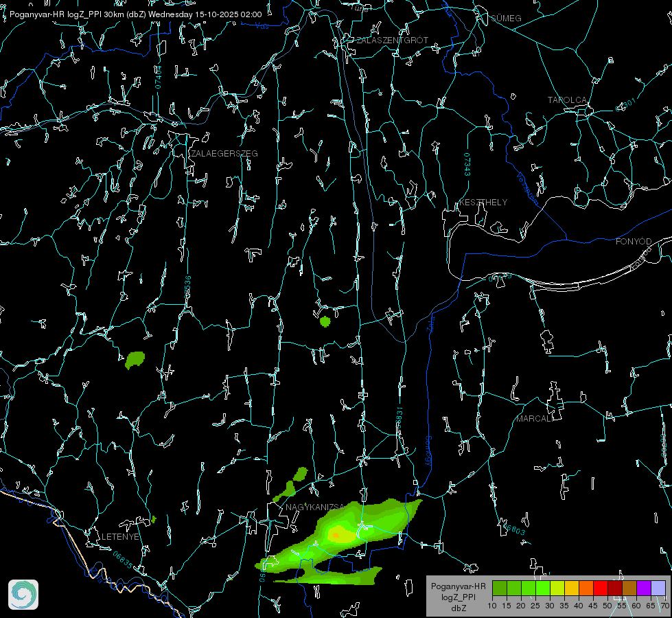This screenshot has height=618, width=672.
Task: Click the LETENYE town label
Action: coord(120,536)
